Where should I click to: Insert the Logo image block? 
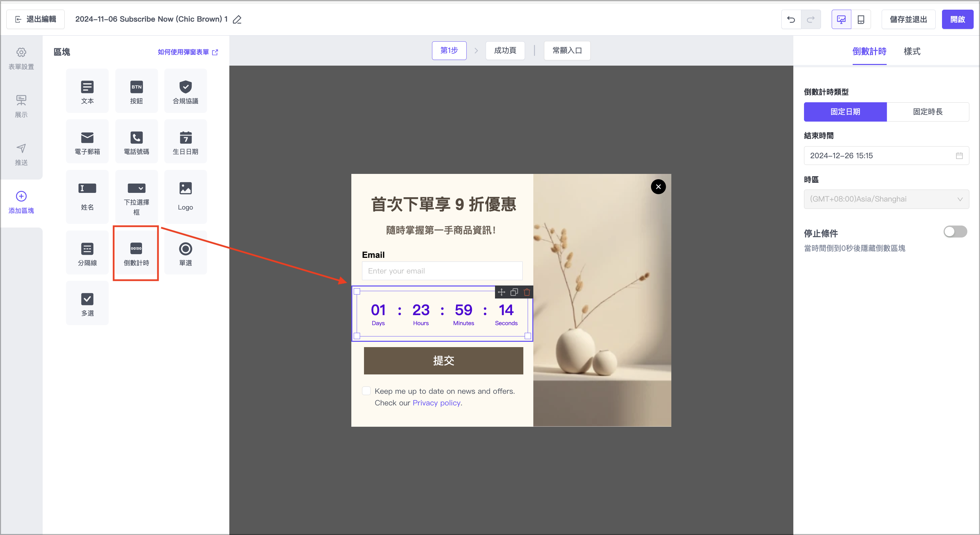pyautogui.click(x=185, y=196)
